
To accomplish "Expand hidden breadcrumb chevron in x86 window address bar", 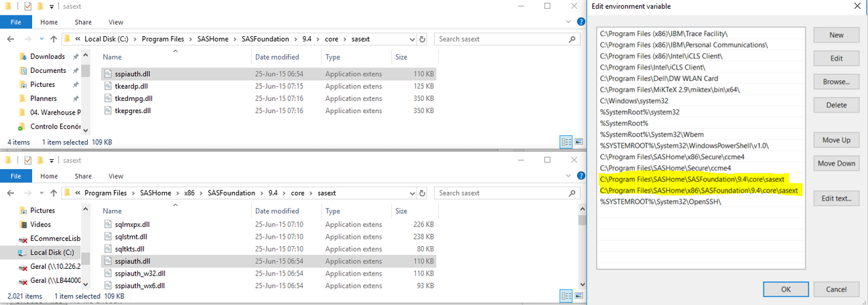I will tap(78, 193).
